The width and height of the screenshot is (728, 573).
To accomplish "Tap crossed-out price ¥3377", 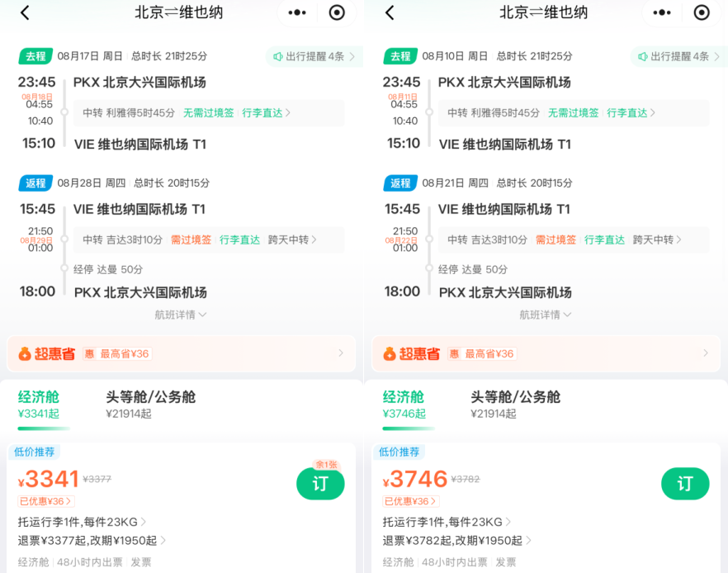I will point(97,479).
